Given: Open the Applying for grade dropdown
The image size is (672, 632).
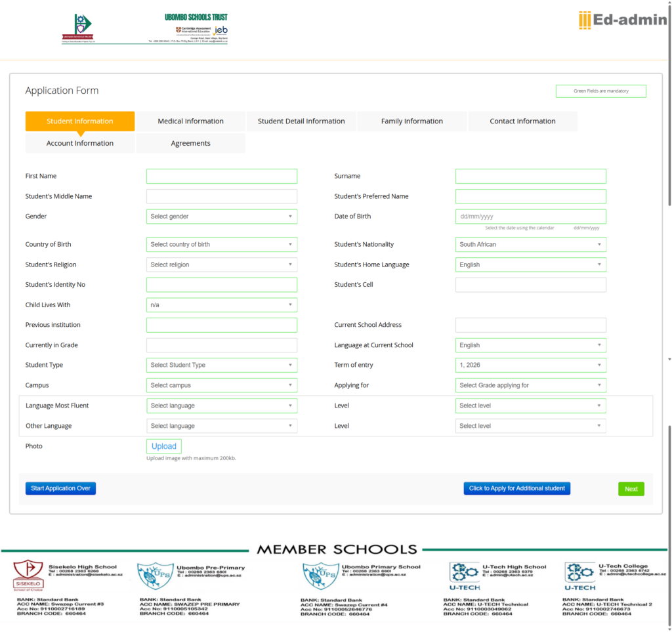Looking at the screenshot, I should (530, 385).
